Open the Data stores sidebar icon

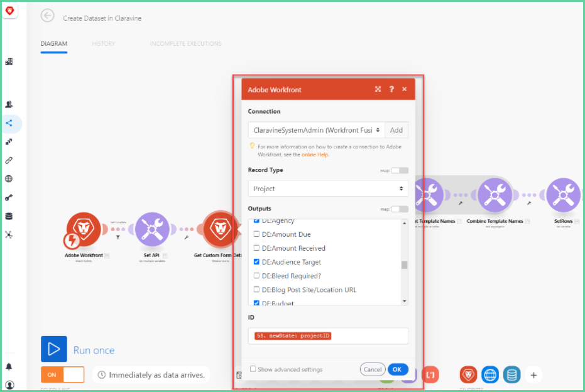pos(9,216)
